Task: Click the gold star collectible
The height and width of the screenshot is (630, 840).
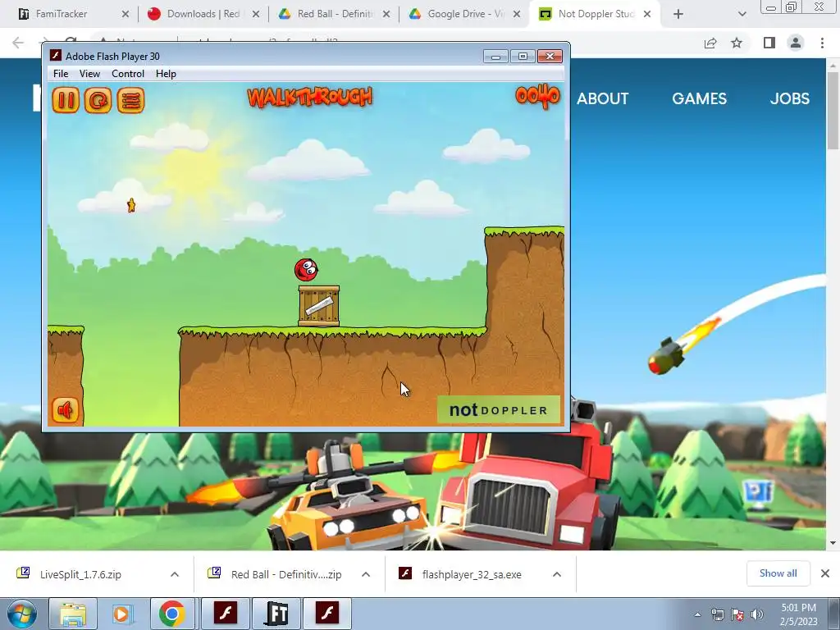Action: pyautogui.click(x=131, y=204)
